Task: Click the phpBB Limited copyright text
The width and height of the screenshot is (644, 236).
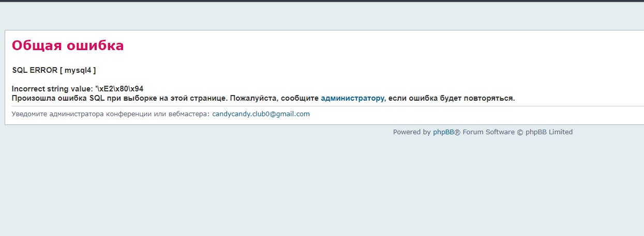Action: coord(549,132)
